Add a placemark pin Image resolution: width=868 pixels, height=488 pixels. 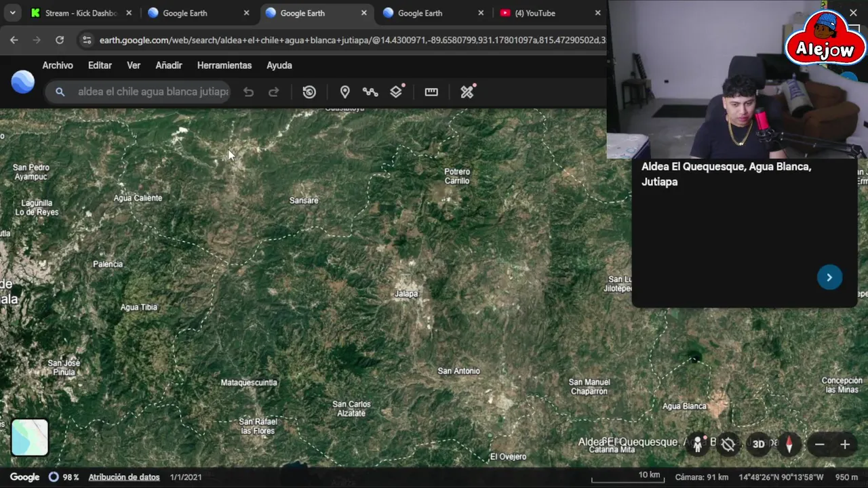(344, 92)
